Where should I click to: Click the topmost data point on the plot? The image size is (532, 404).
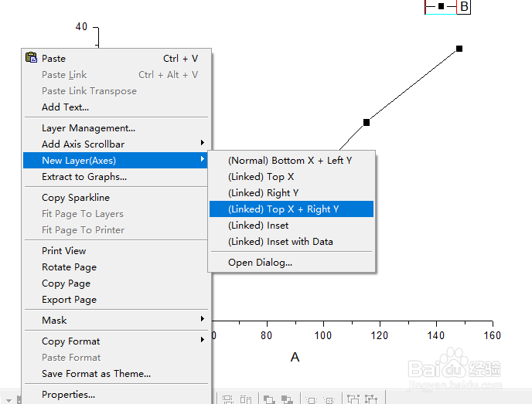(x=459, y=49)
